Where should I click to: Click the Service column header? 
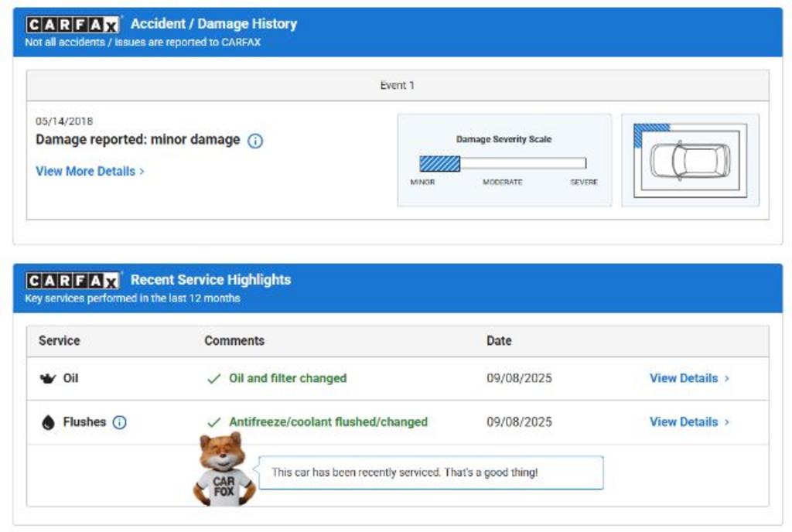coord(60,341)
